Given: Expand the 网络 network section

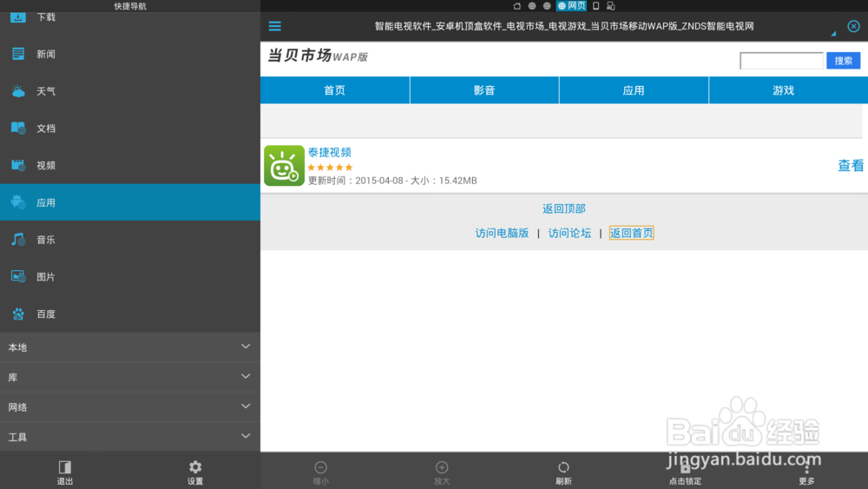Looking at the screenshot, I should click(x=130, y=407).
